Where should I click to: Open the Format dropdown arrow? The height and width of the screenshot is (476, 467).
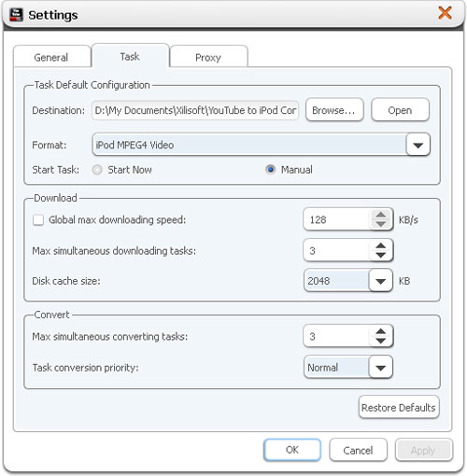[x=417, y=145]
